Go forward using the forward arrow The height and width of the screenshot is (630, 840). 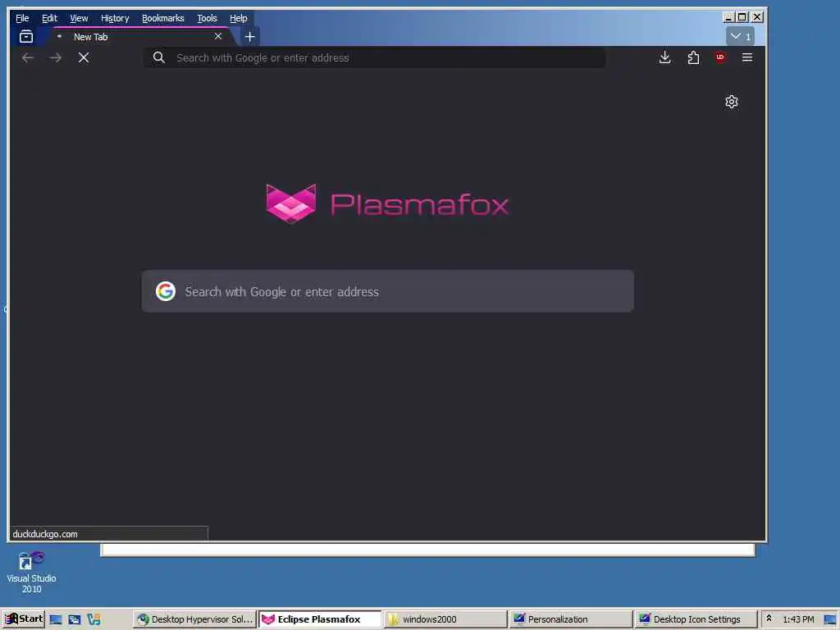click(x=55, y=57)
